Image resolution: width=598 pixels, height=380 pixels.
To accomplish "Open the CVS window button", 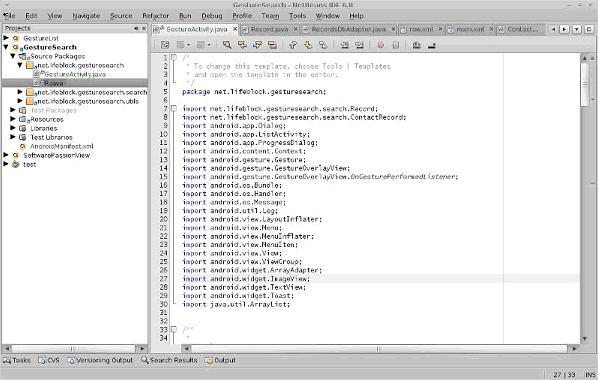I will tap(49, 360).
